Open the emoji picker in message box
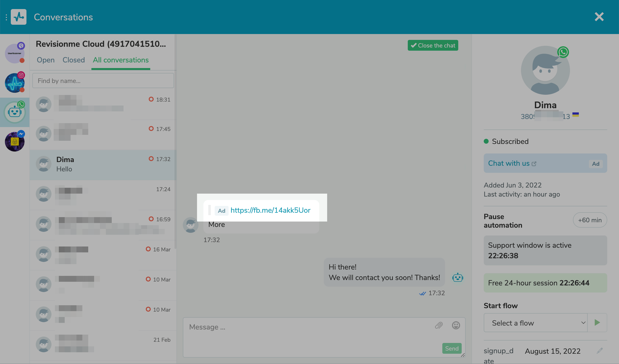The width and height of the screenshot is (619, 364). coord(456,326)
